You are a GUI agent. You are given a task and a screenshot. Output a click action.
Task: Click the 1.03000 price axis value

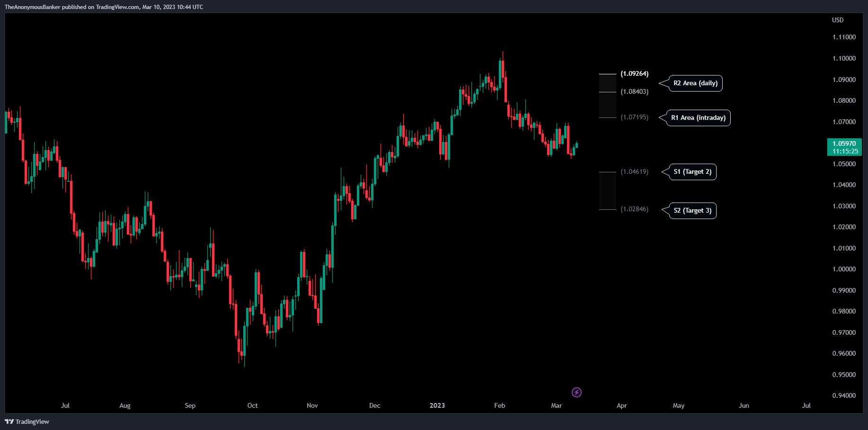pos(844,206)
